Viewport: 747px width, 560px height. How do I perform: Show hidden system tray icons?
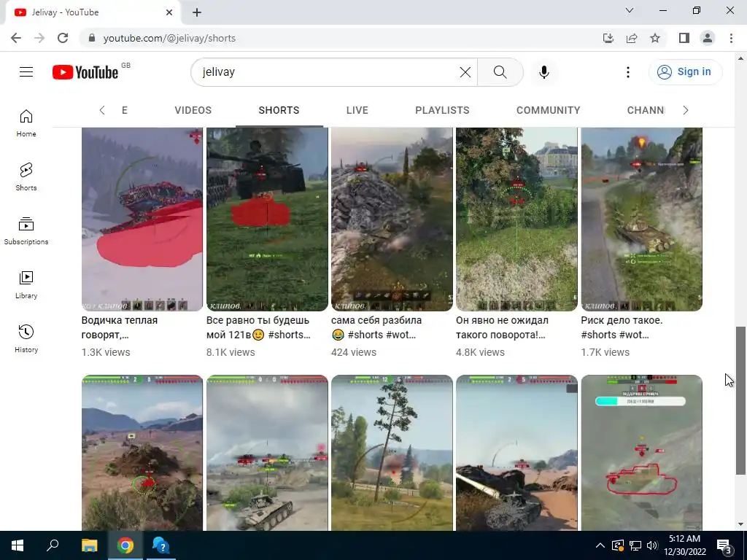[x=600, y=545]
